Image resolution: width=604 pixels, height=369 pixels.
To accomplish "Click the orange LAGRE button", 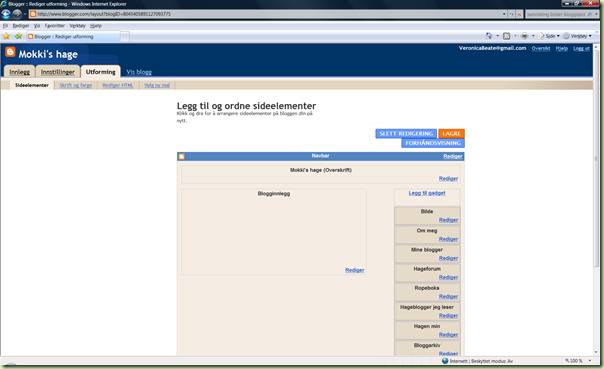I will 451,134.
